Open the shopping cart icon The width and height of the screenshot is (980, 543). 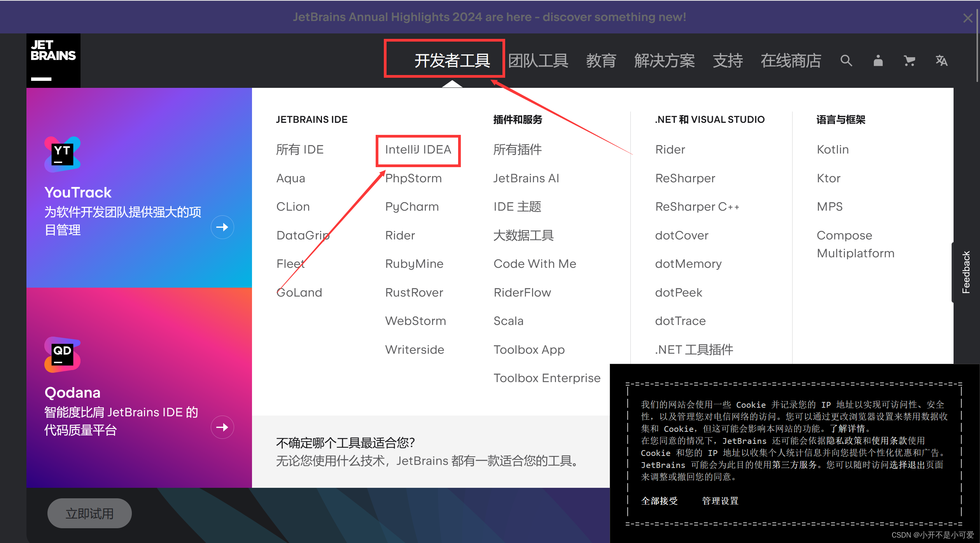[x=909, y=61]
